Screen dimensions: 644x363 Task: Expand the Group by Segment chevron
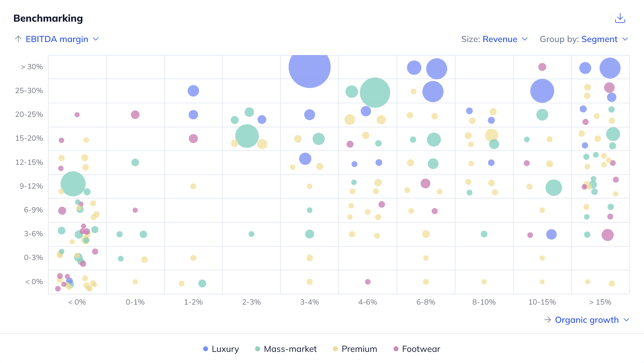click(x=625, y=39)
